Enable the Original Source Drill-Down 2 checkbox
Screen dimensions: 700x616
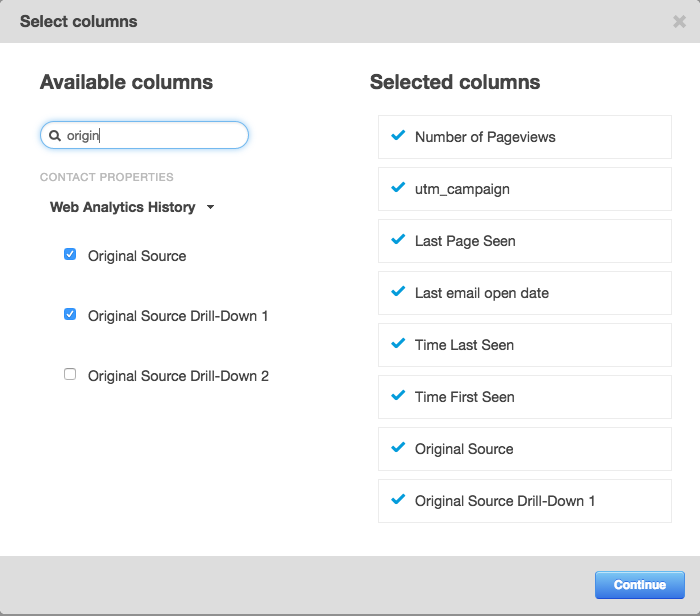coord(70,374)
